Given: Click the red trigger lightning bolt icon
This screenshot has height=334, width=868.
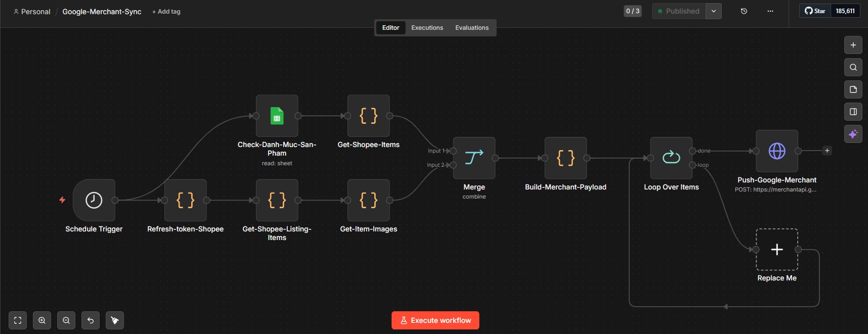Looking at the screenshot, I should pyautogui.click(x=62, y=200).
